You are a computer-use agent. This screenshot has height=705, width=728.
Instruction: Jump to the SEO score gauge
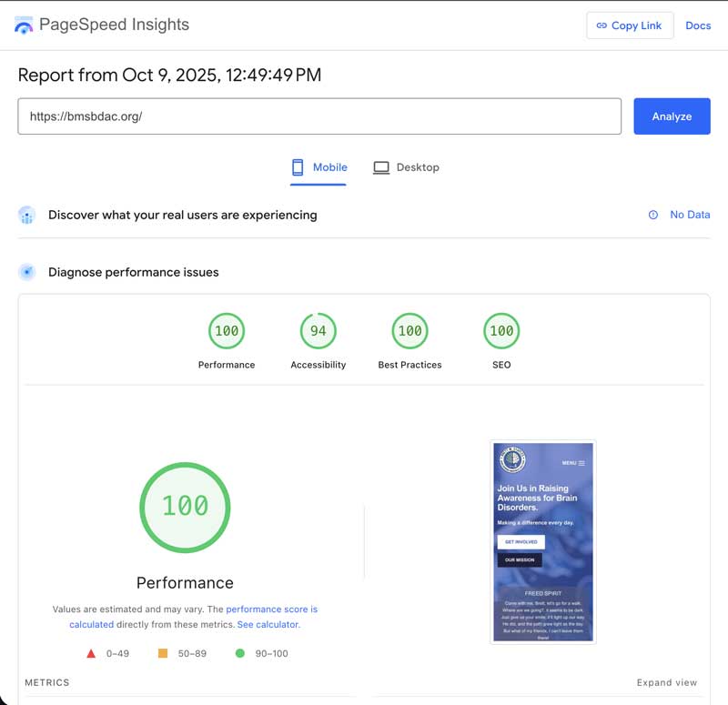click(x=501, y=331)
